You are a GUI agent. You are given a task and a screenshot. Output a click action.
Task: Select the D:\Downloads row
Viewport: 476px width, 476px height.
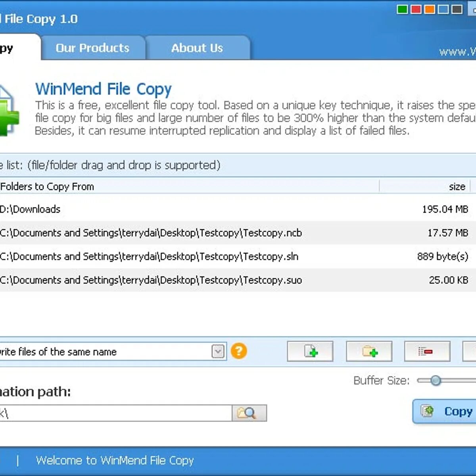pyautogui.click(x=238, y=209)
